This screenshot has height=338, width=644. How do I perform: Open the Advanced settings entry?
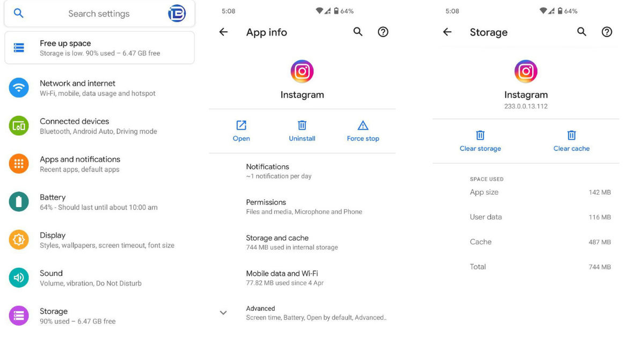point(302,313)
